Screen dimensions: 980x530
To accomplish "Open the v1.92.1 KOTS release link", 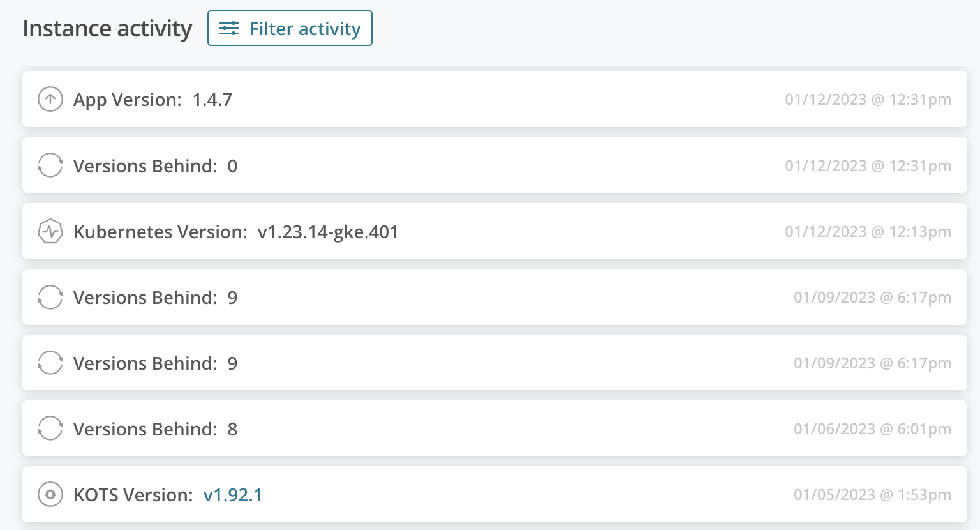I will point(233,494).
